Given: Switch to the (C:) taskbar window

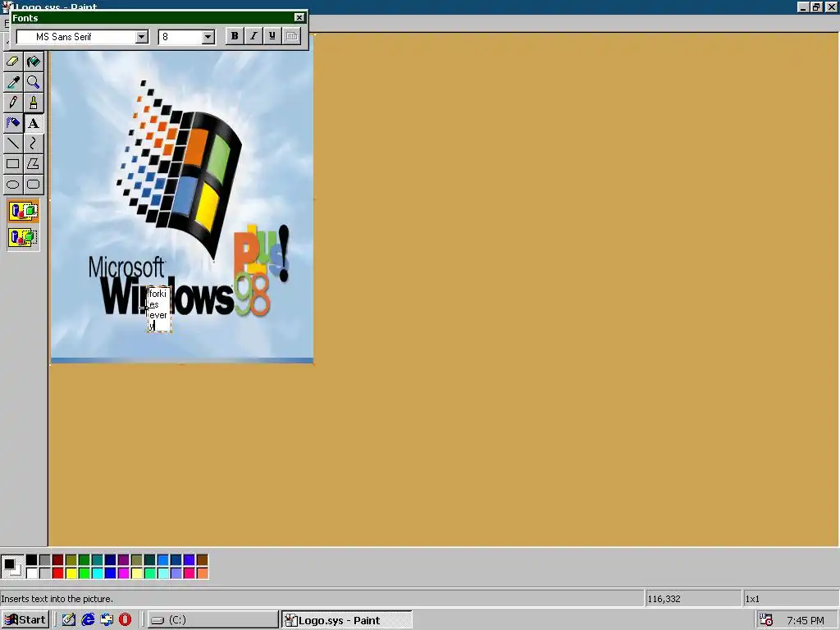Looking at the screenshot, I should (212, 620).
